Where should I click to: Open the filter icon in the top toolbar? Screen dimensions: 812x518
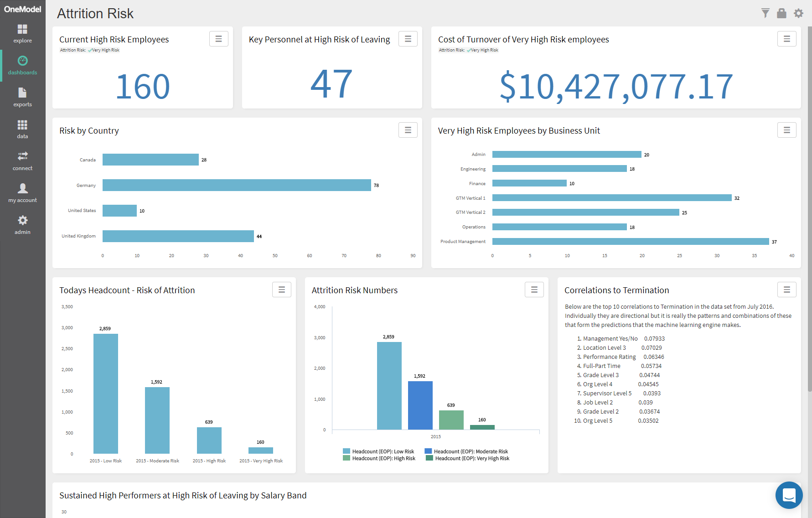pos(765,13)
